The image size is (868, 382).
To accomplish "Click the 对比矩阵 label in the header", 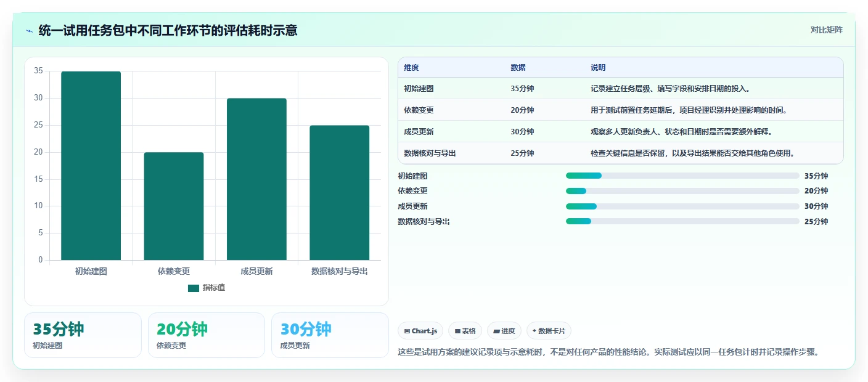I will 826,30.
